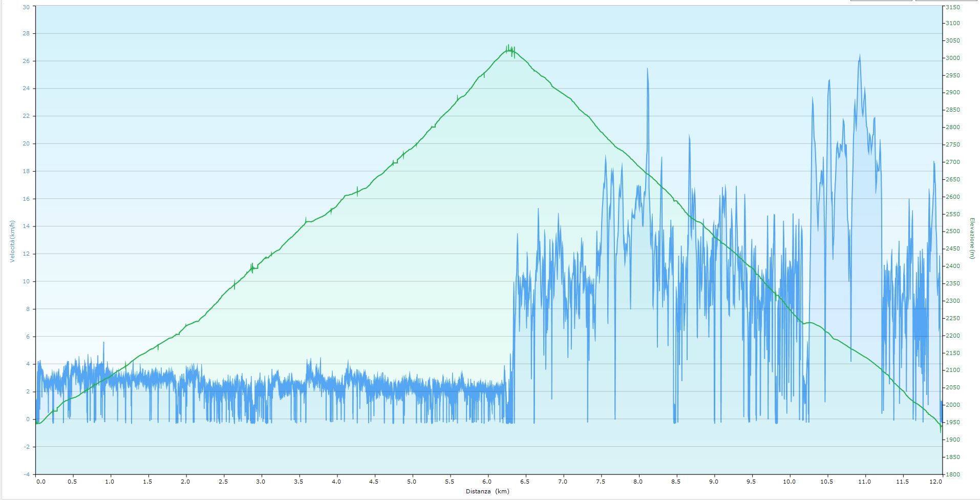
Task: Select the 6.5 km tick on distance axis
Action: [x=525, y=482]
